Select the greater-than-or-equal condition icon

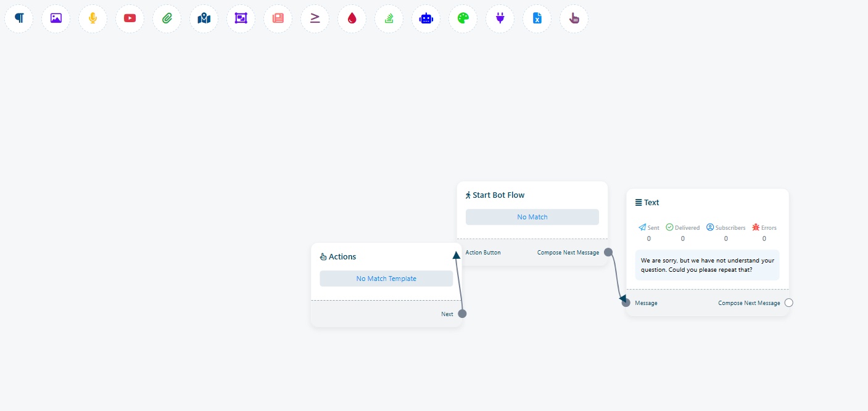point(315,18)
